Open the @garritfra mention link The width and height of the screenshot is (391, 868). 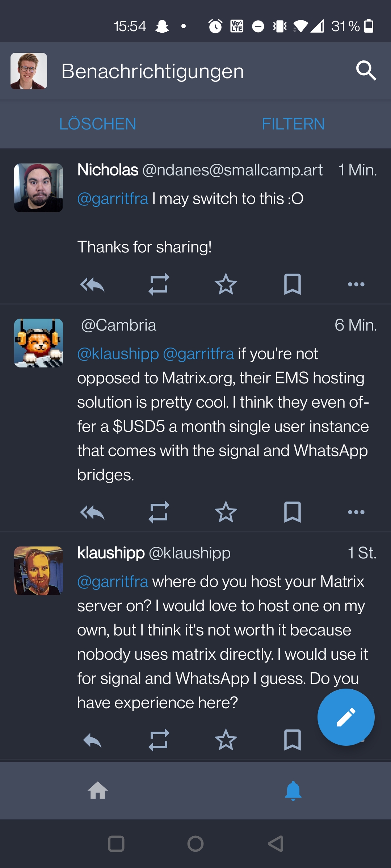click(112, 198)
